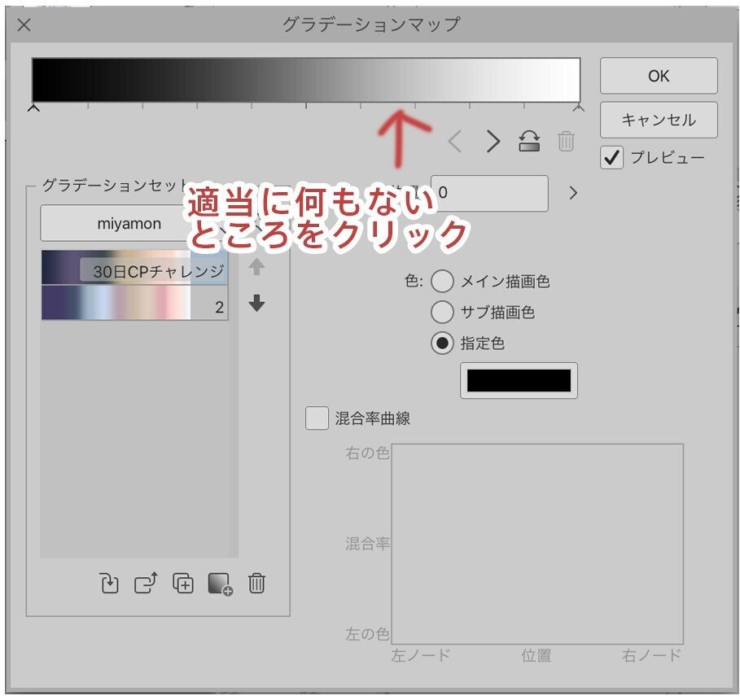This screenshot has width=740, height=700.
Task: Expand the position field chevron
Action: coord(573,194)
